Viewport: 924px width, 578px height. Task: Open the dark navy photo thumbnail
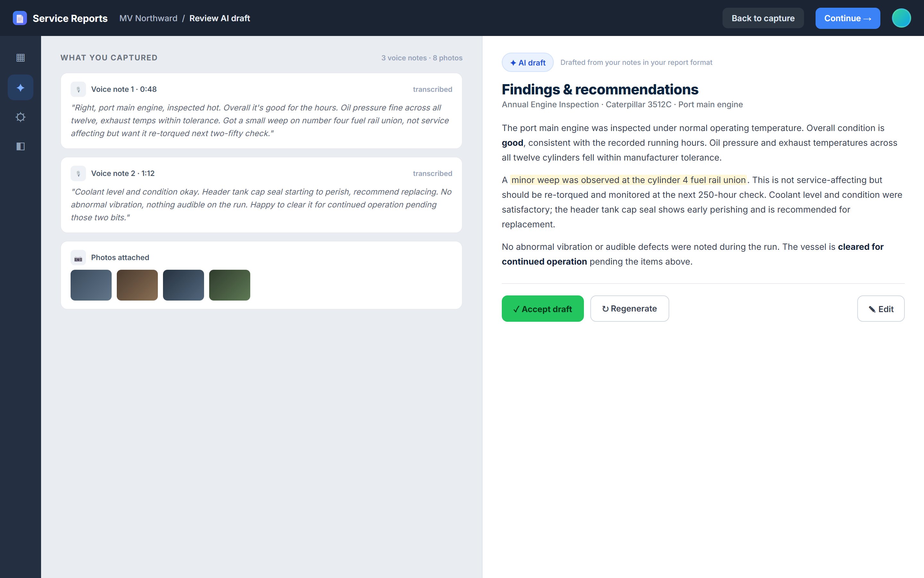pyautogui.click(x=184, y=285)
